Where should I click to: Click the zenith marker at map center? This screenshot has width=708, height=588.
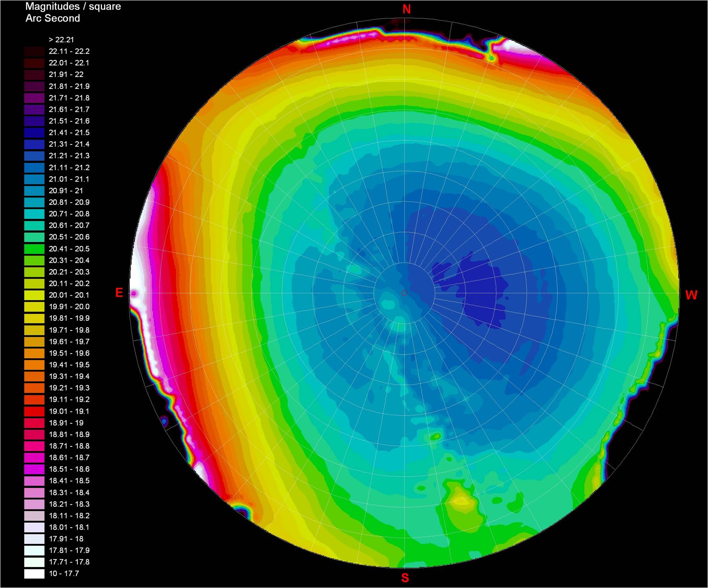[405, 294]
